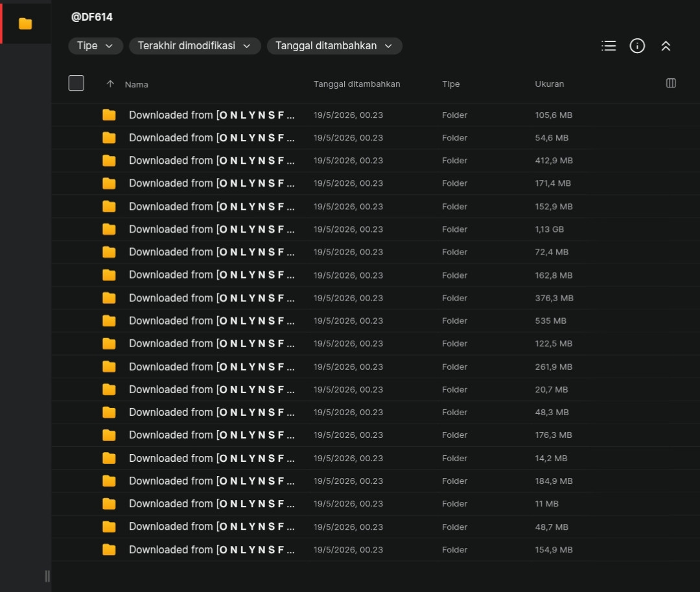This screenshot has width=700, height=592.
Task: Click the Folder type in the 72,4 MB row
Action: (454, 252)
